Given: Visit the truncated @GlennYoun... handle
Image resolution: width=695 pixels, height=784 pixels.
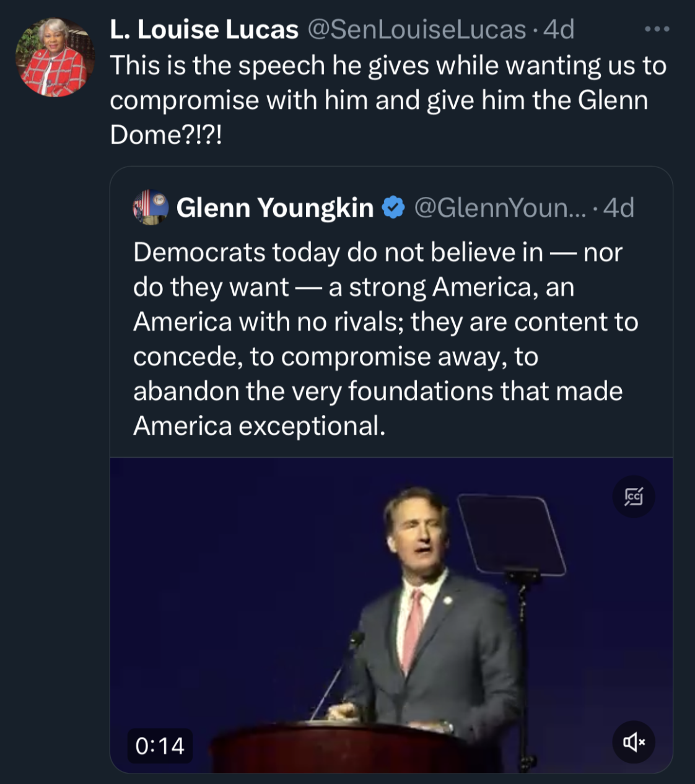Looking at the screenshot, I should click(x=499, y=208).
